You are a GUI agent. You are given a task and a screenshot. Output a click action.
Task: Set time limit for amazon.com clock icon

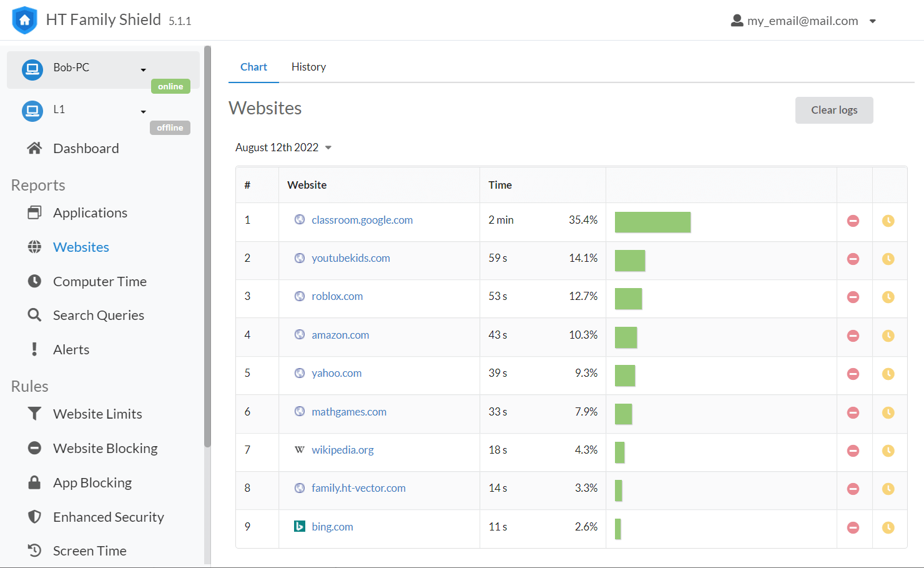coord(888,336)
